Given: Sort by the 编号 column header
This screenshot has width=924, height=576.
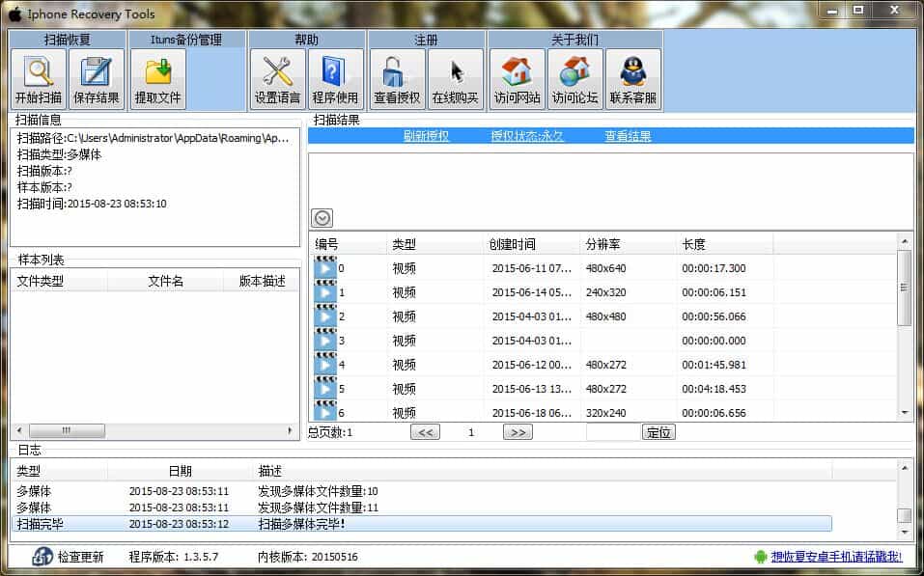Looking at the screenshot, I should click(x=348, y=244).
